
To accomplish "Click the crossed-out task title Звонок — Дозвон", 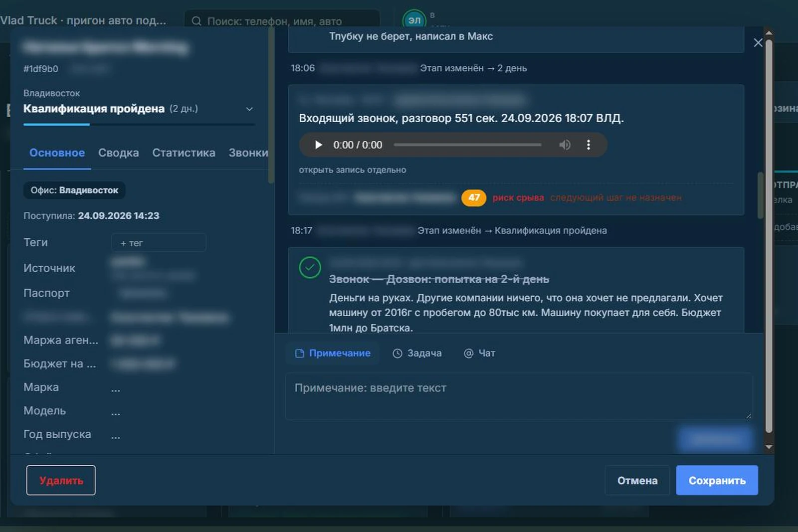I will 439,279.
